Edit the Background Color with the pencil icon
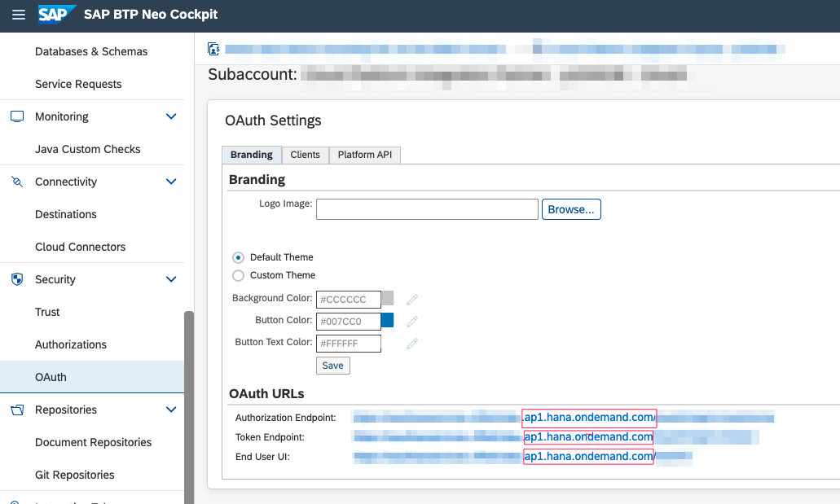Screen dimensions: 840x504 [x=411, y=299]
